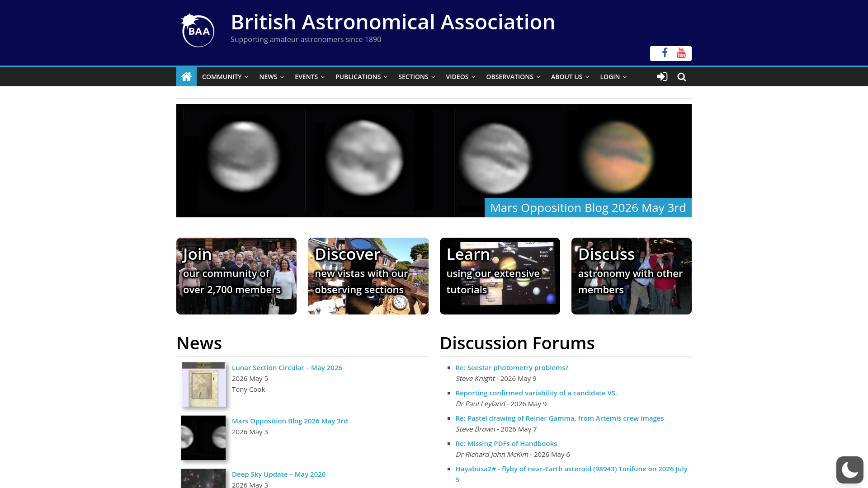Expand the Login menu chevron

pyautogui.click(x=625, y=77)
